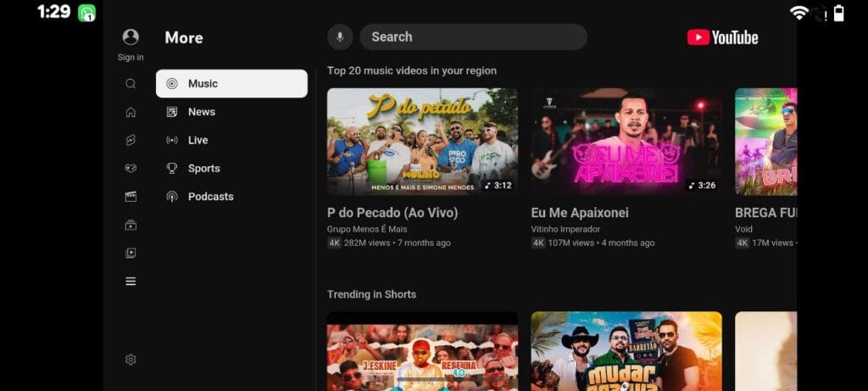Viewport: 868px width, 391px height.
Task: Open the BREGA FUNK video thumbnail
Action: pyautogui.click(x=765, y=142)
